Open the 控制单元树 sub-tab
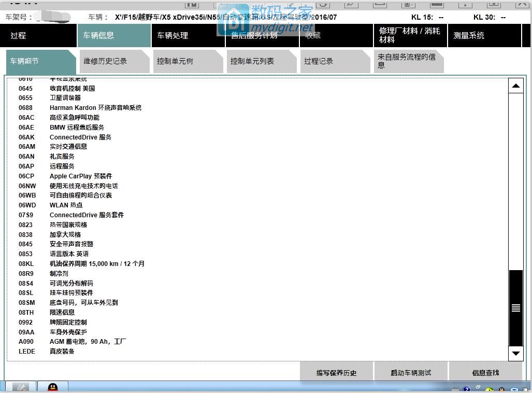The width and height of the screenshot is (532, 393). point(185,61)
